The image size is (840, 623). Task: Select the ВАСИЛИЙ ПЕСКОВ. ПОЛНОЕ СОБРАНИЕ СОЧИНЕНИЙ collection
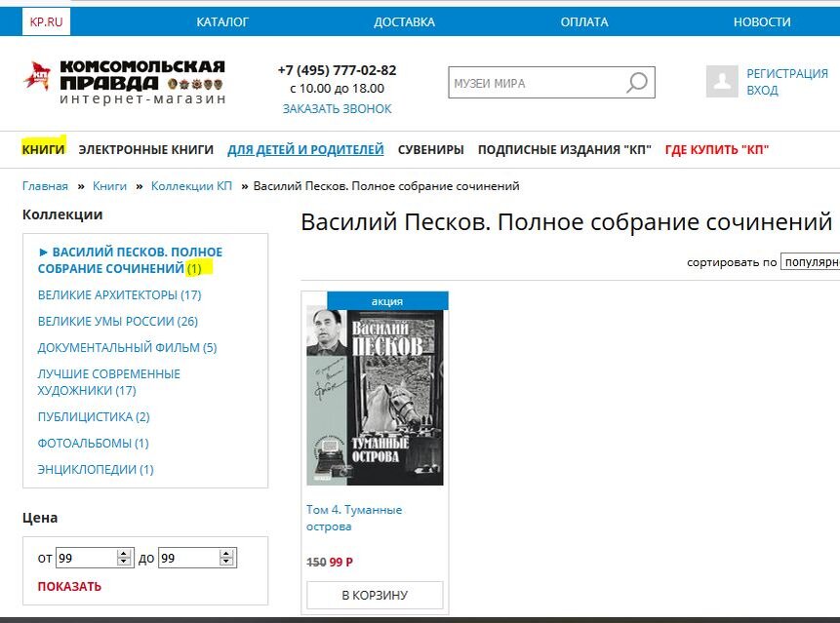point(130,260)
